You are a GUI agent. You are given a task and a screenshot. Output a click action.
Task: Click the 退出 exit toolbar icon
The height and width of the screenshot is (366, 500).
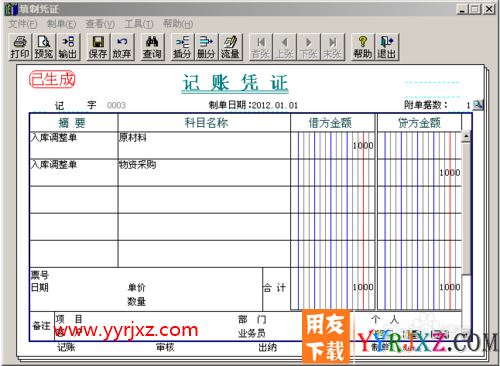click(387, 47)
